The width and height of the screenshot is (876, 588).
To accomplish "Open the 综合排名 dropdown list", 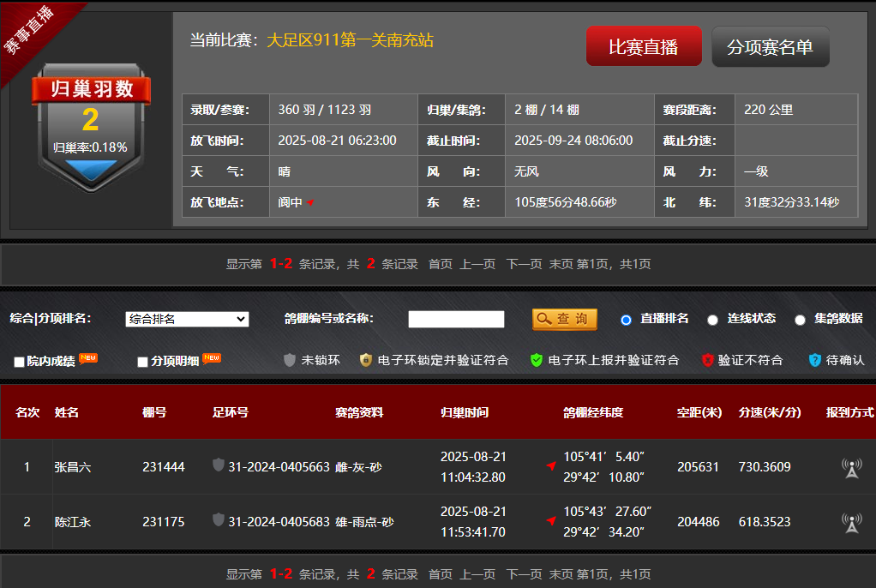I will click(x=187, y=319).
